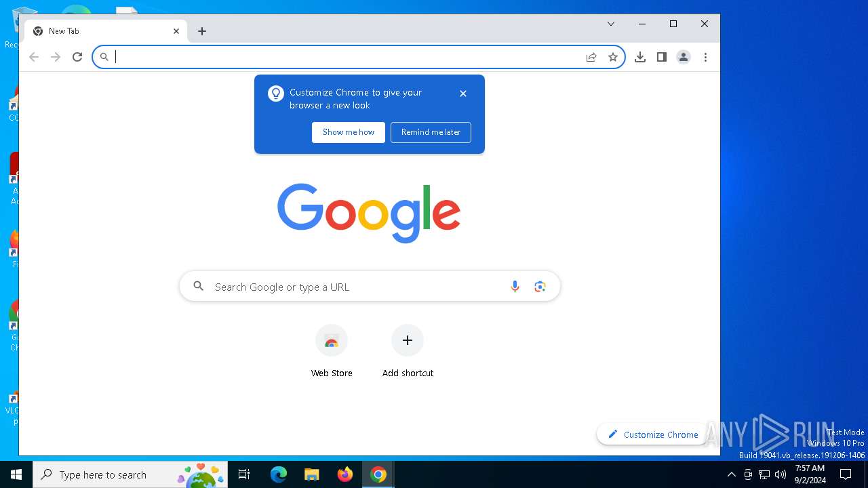Close the New Tab tab
This screenshot has height=488, width=868.
(x=176, y=31)
